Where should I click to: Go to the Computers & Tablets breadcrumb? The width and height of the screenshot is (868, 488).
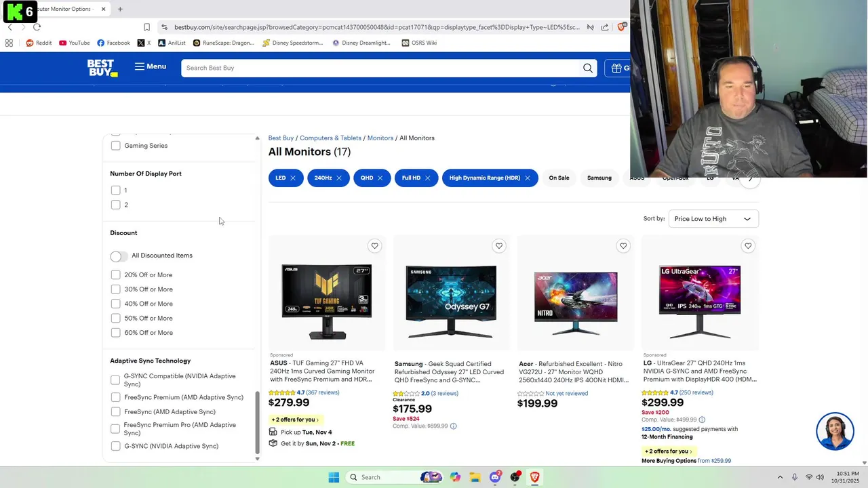pyautogui.click(x=330, y=138)
